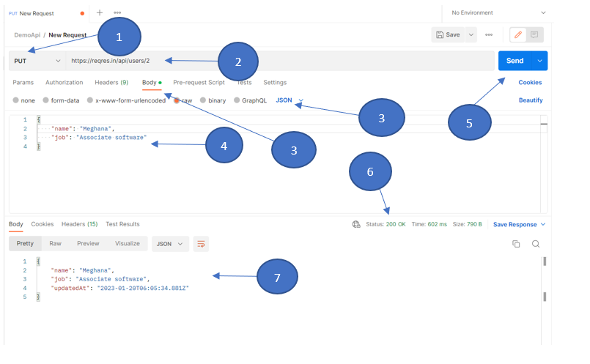Image resolution: width=590 pixels, height=364 pixels.
Task: Open the Settings tab
Action: tap(275, 82)
